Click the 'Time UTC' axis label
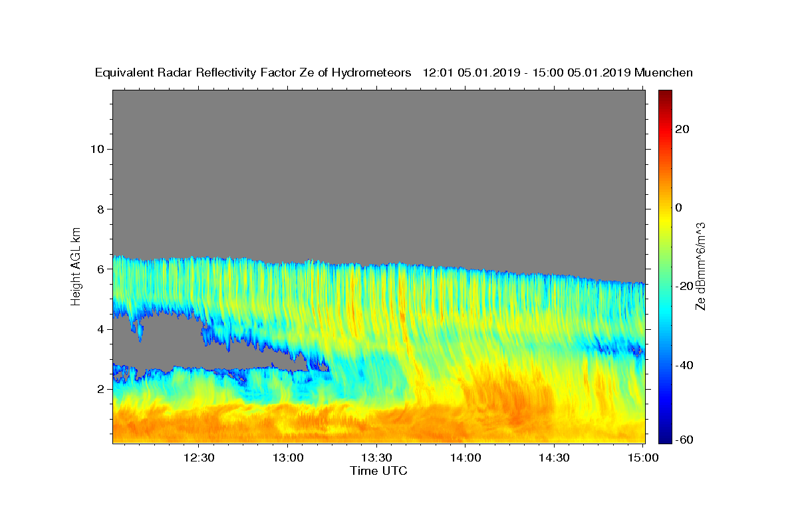The image size is (798, 532). point(378,471)
